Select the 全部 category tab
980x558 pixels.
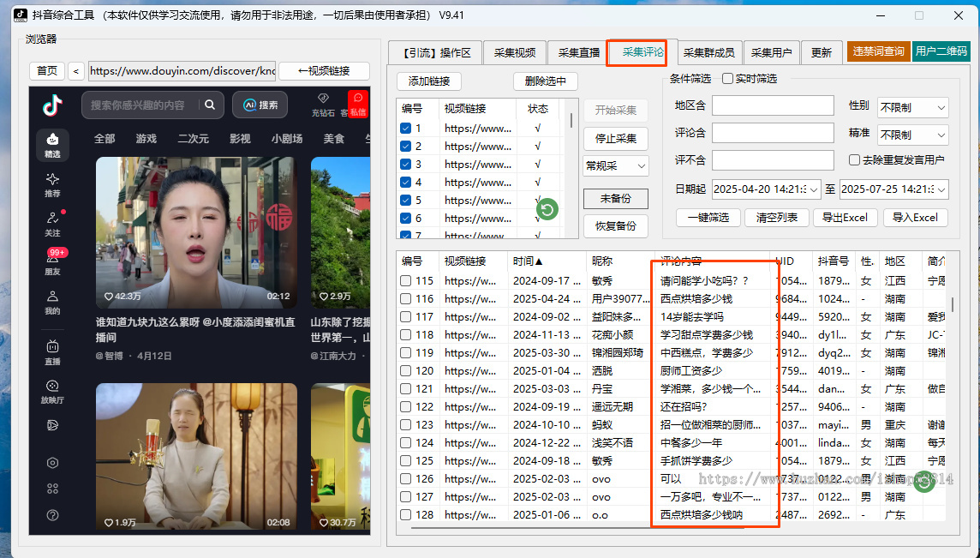(x=105, y=138)
